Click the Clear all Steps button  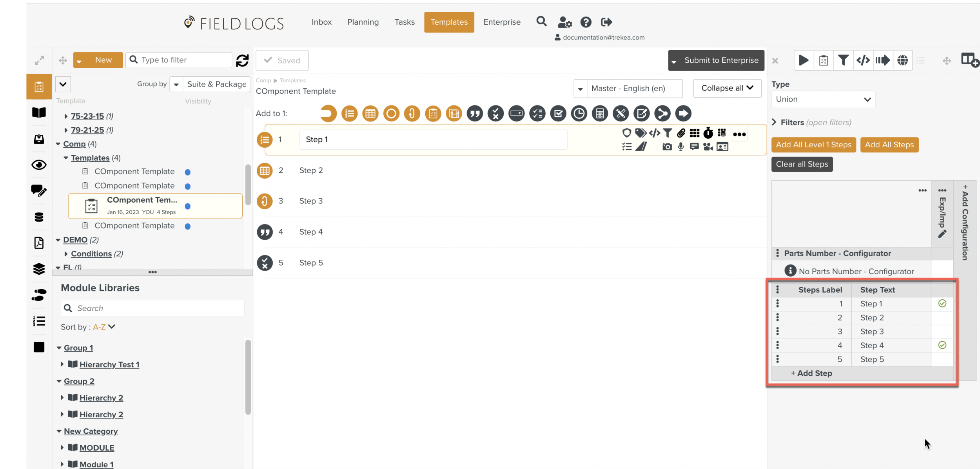point(802,164)
